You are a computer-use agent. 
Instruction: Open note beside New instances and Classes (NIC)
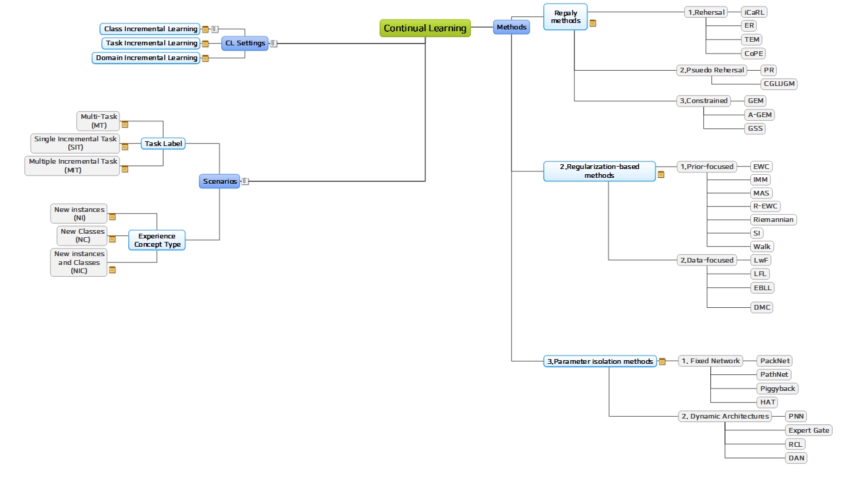click(x=112, y=270)
